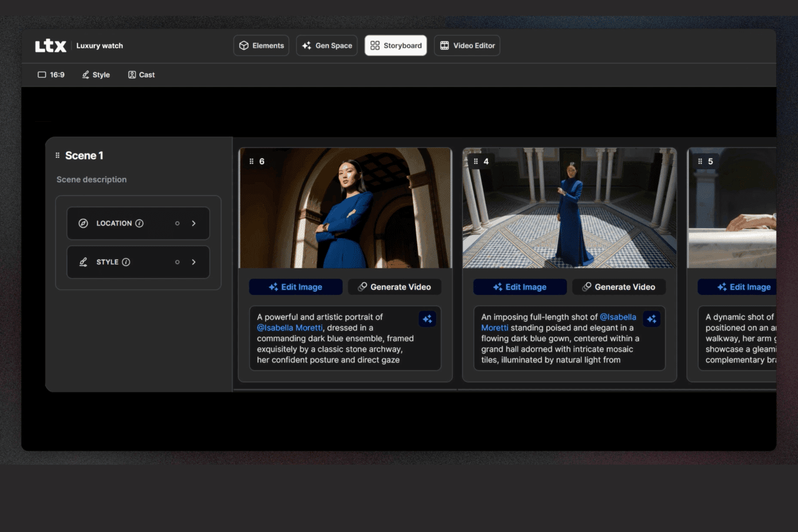Click the drag handle on shot 4

tap(476, 161)
